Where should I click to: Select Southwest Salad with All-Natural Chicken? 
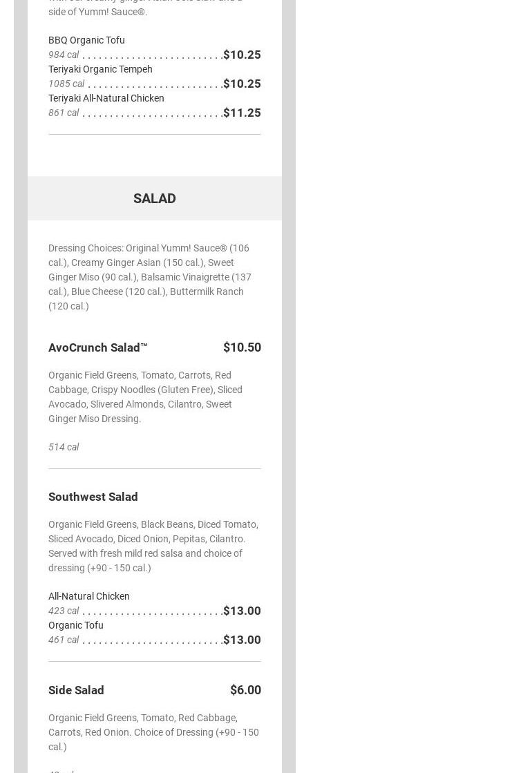point(89,596)
